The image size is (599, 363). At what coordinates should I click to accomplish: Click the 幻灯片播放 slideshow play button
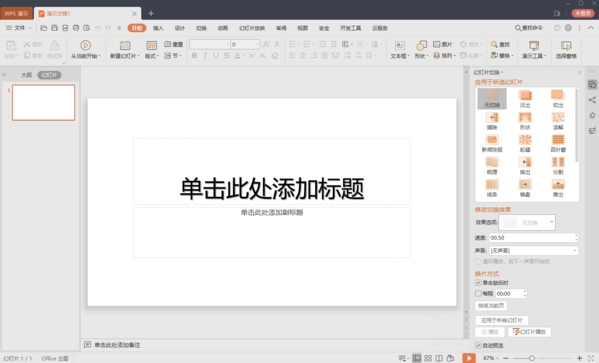tap(529, 332)
